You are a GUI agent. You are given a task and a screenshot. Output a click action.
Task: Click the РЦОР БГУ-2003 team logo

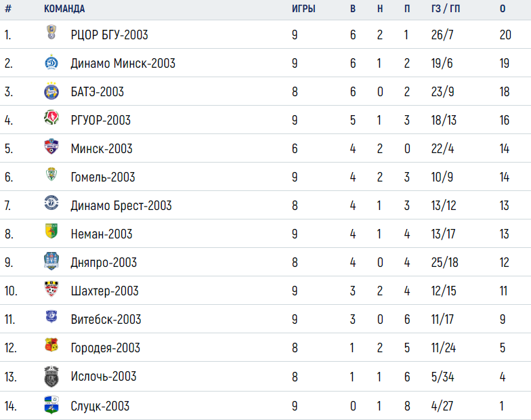(51, 33)
